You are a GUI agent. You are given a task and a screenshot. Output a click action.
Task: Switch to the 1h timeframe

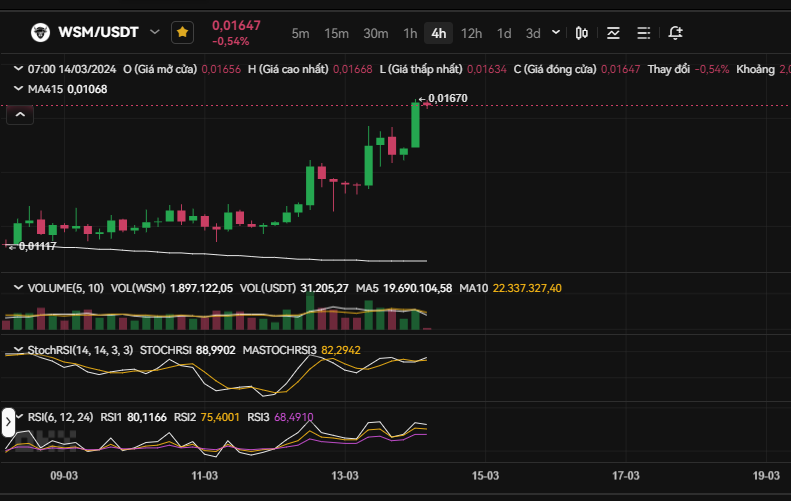pos(410,33)
